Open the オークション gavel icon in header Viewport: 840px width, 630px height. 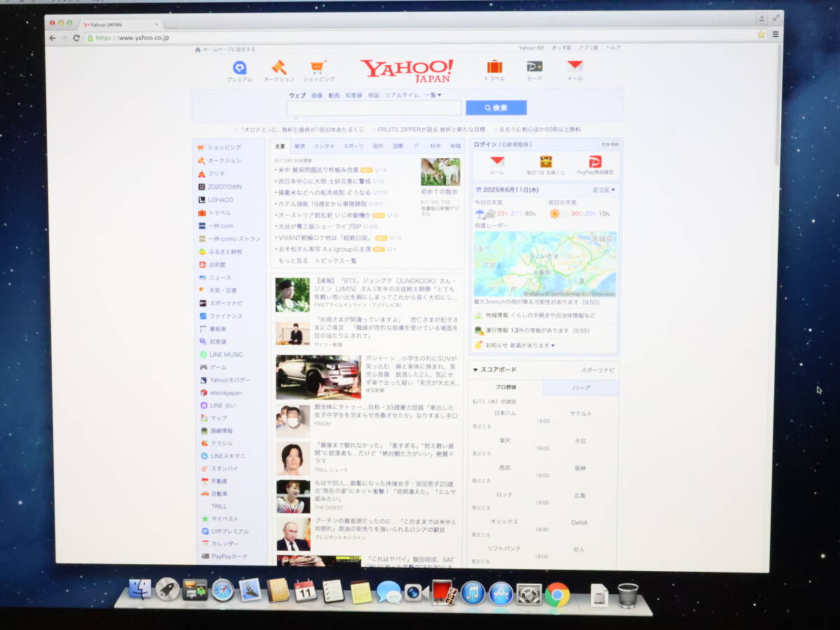pos(279,68)
